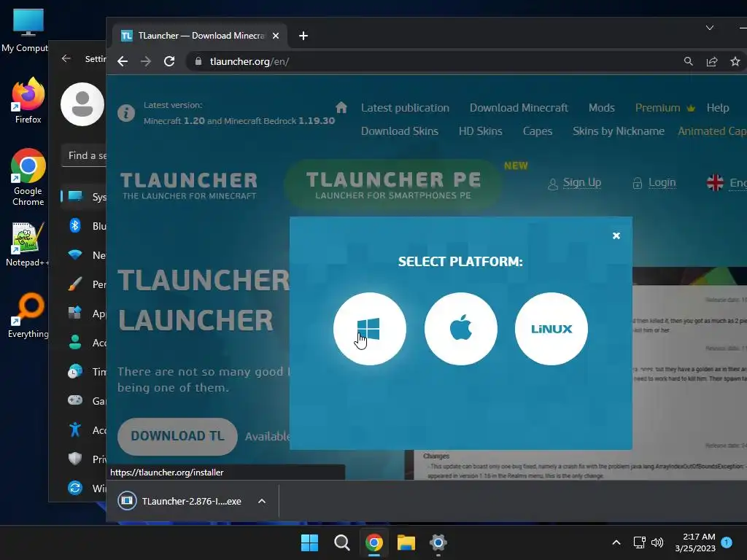Select Privacy shield icon in Settings

[x=75, y=459]
